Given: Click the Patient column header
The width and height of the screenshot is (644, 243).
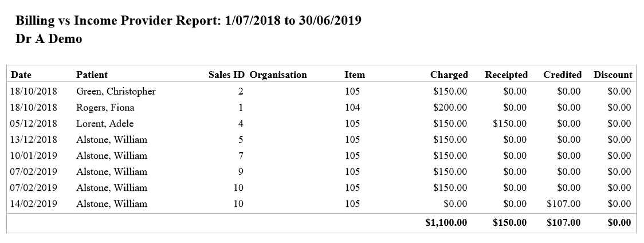Looking at the screenshot, I should click(92, 75).
